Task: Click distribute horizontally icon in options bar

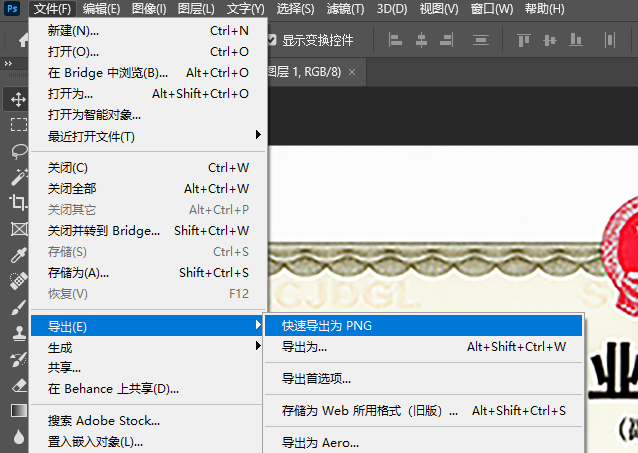Action: [610, 40]
